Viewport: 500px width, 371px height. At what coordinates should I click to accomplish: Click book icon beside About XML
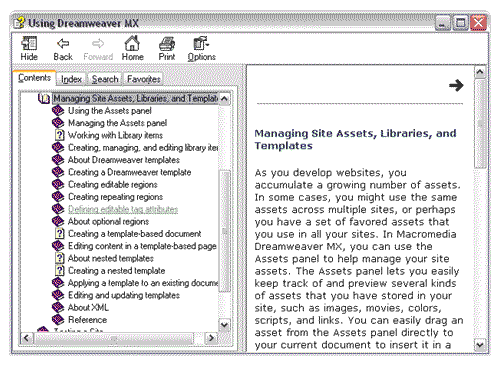point(58,308)
